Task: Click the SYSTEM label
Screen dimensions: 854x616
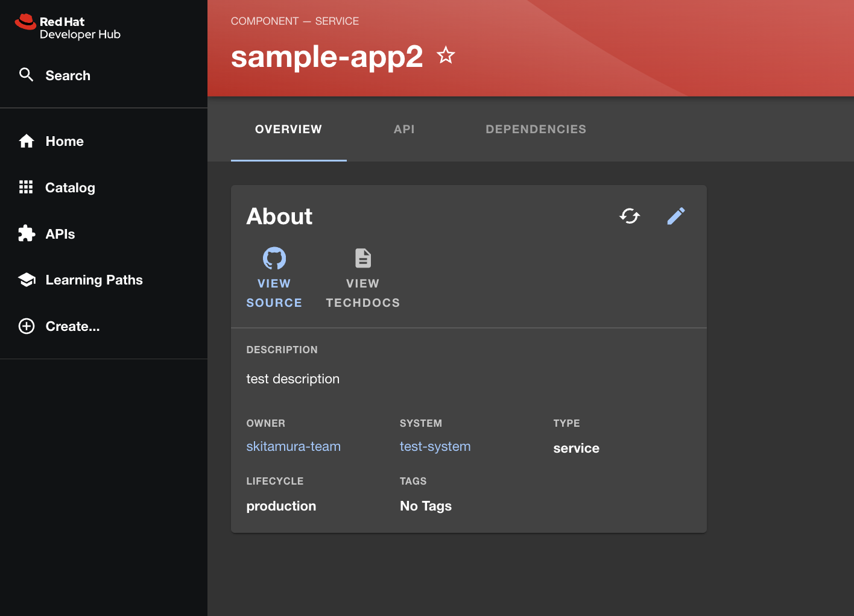Action: [421, 423]
